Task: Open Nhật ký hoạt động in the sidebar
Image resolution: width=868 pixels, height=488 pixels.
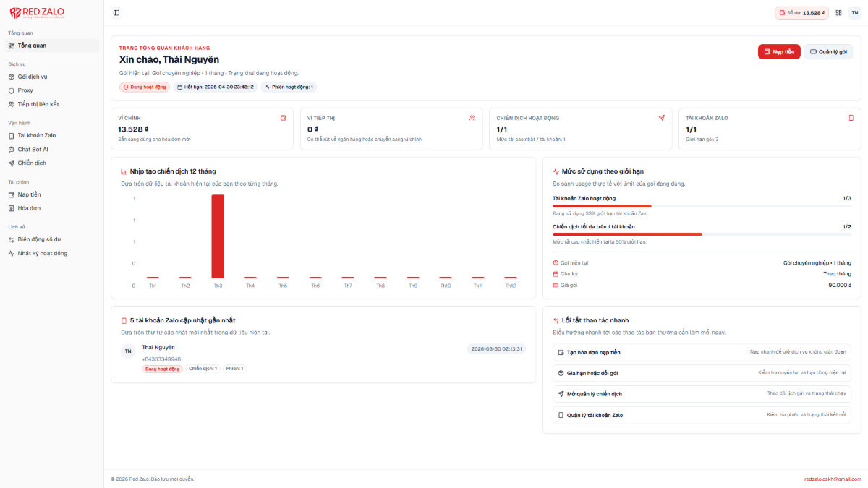Action: tap(51, 253)
